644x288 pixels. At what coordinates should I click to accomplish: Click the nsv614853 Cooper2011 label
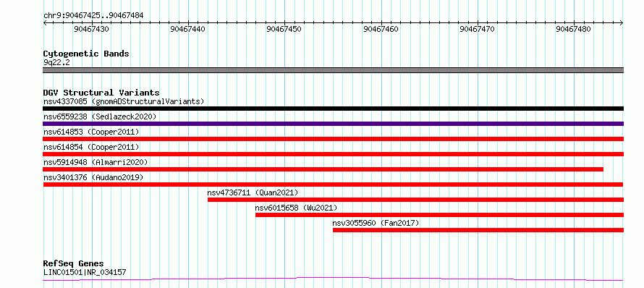pyautogui.click(x=91, y=132)
